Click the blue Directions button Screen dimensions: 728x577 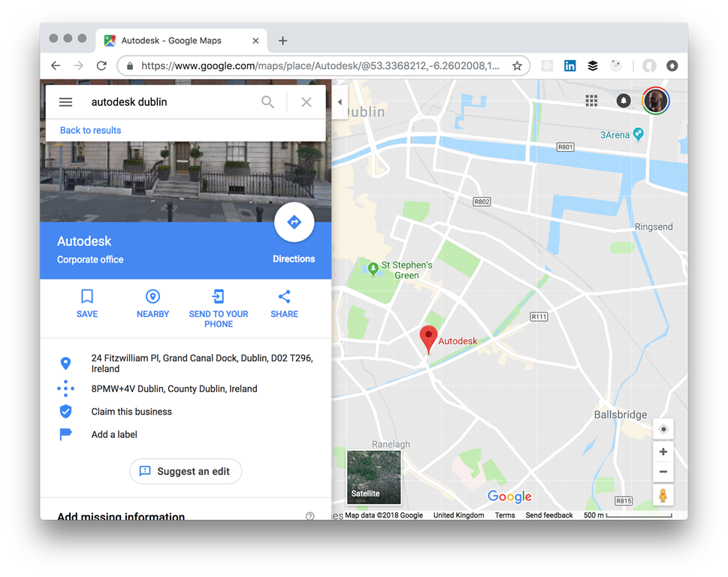click(x=294, y=222)
